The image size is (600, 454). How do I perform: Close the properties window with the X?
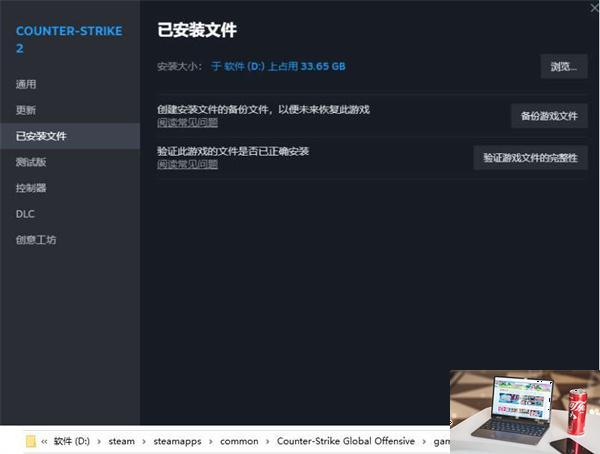click(x=594, y=8)
